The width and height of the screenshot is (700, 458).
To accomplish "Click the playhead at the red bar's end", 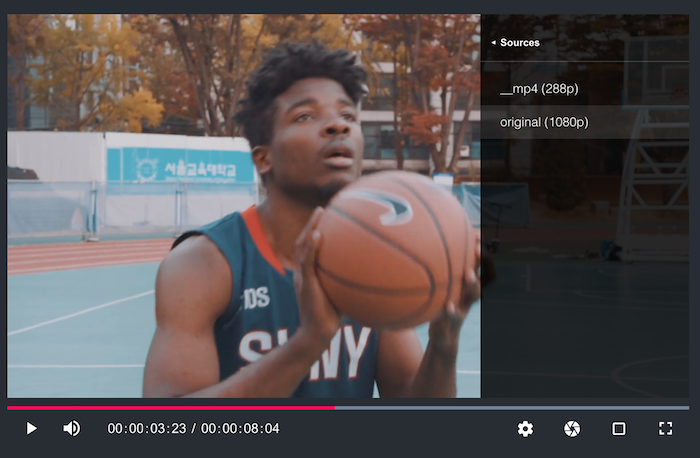I will point(334,407).
